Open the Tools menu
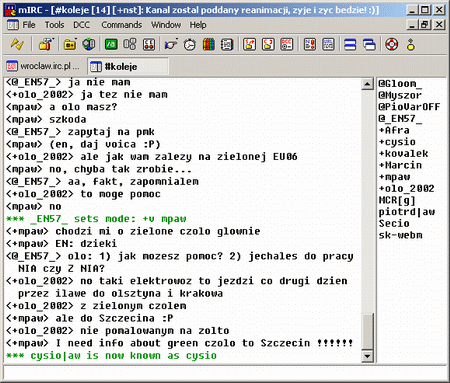Image resolution: width=450 pixels, height=383 pixels. [x=54, y=25]
